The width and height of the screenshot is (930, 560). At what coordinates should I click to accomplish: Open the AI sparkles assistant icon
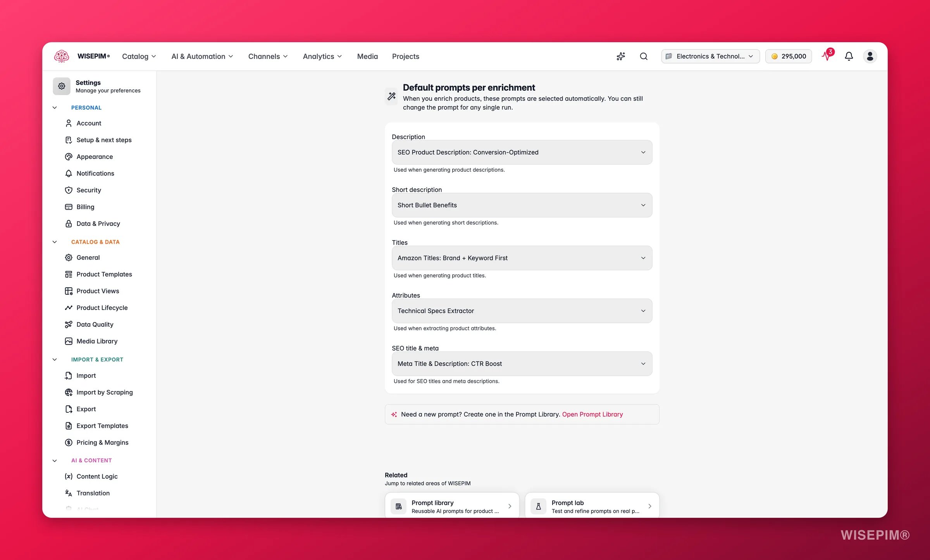[x=621, y=56]
